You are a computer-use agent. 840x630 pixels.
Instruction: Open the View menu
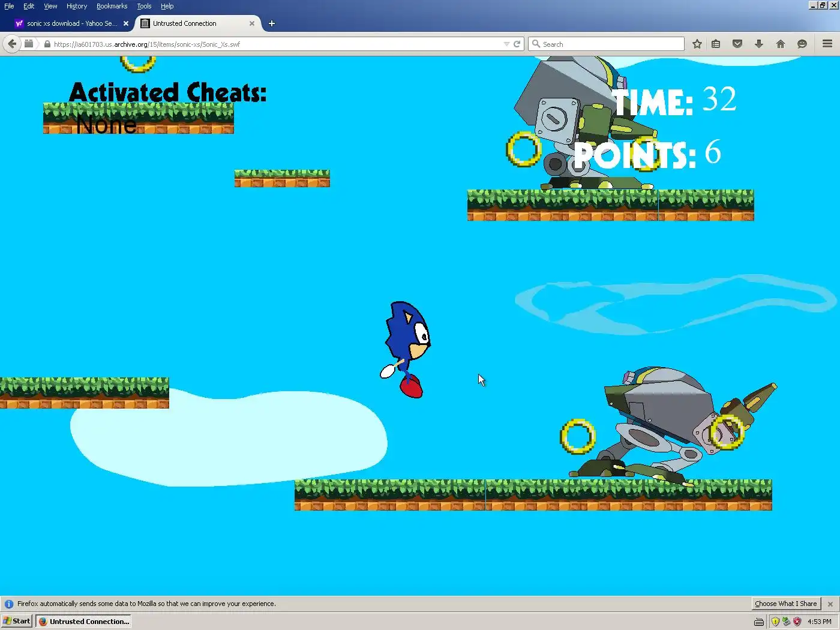coord(50,6)
